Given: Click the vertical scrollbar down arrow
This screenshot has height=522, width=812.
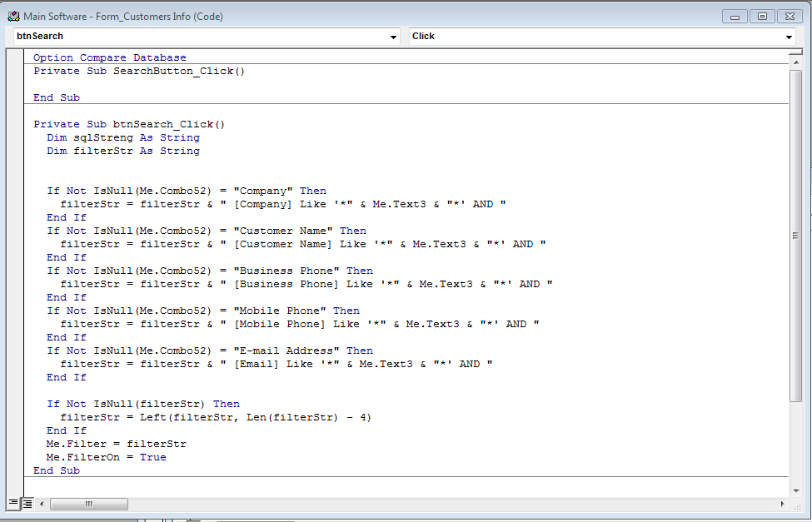Looking at the screenshot, I should point(795,490).
